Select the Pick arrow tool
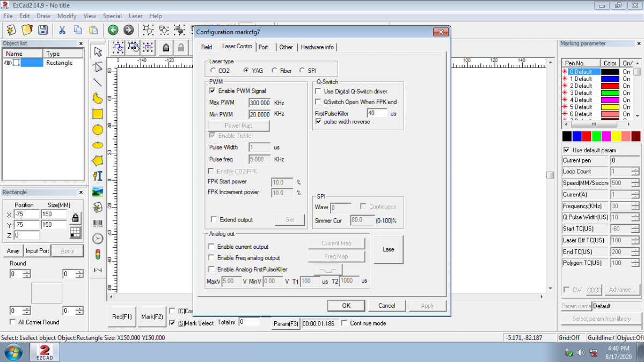 pos(98,51)
